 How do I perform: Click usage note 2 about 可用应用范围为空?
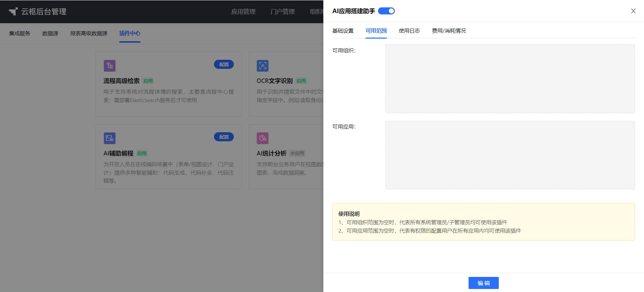(x=430, y=231)
